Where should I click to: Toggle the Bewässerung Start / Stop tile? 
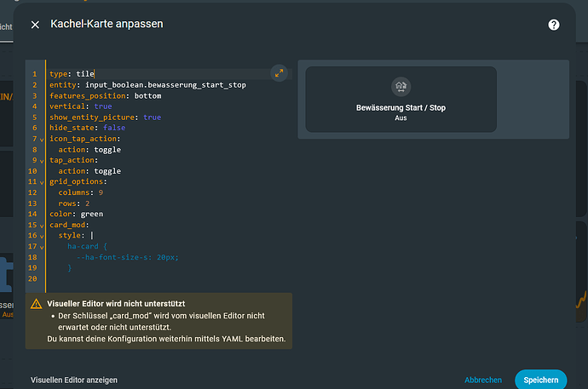pos(401,100)
